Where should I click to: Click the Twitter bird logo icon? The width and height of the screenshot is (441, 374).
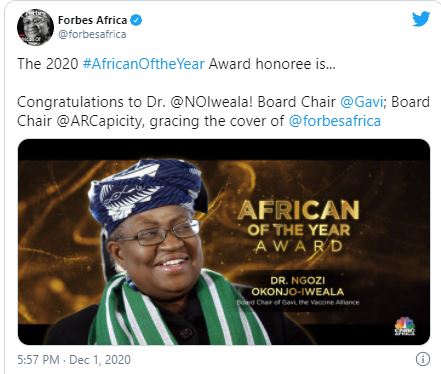point(421,19)
